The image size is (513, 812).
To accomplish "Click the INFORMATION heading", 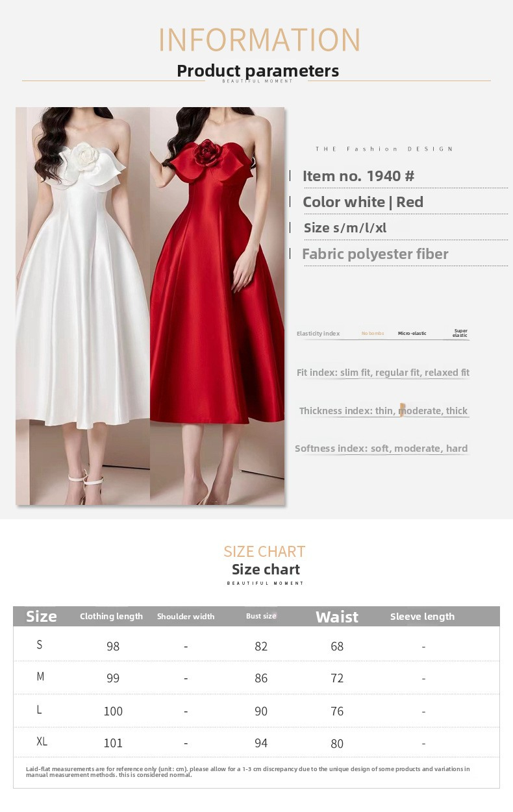I will click(x=259, y=40).
